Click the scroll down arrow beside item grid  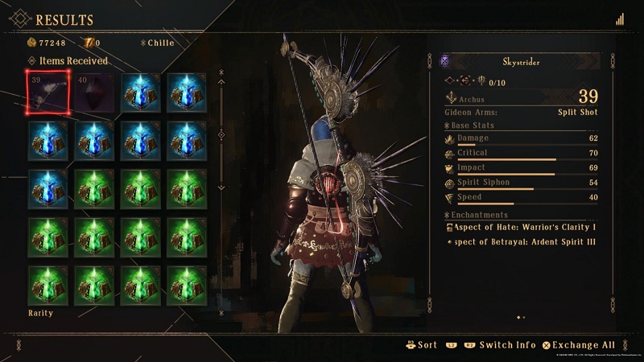pos(221,187)
